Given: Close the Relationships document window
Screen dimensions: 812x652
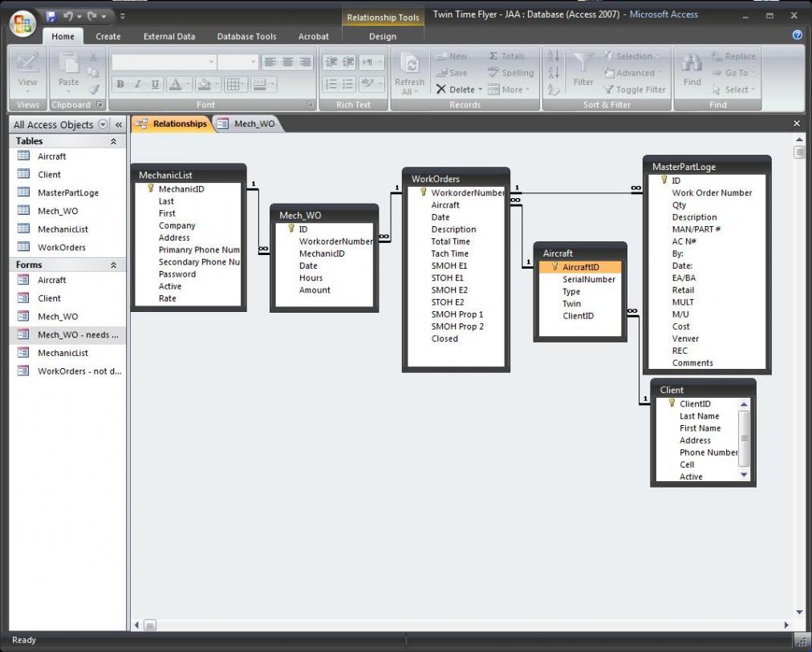Looking at the screenshot, I should 797,124.
